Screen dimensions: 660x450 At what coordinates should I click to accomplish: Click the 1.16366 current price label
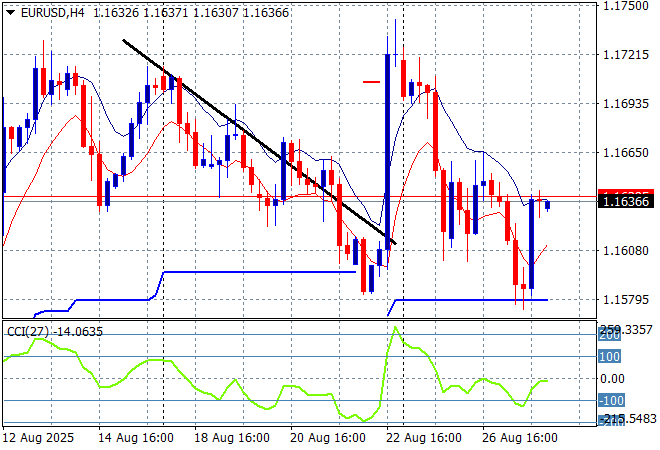[x=626, y=202]
